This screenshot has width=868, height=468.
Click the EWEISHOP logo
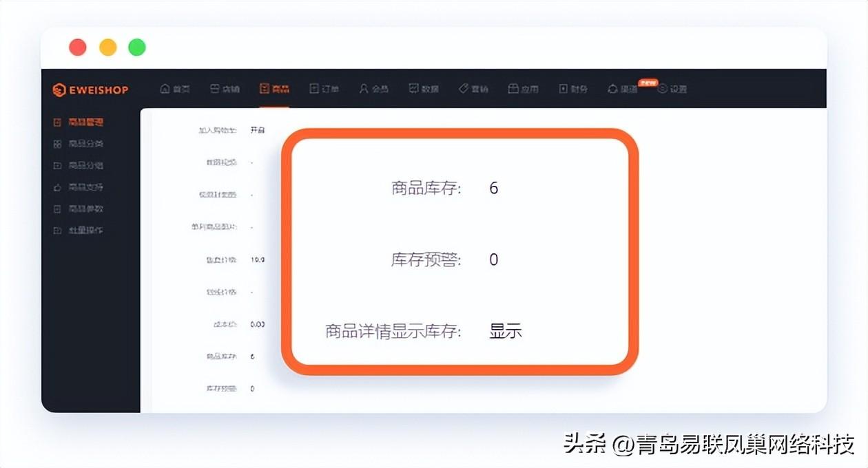[90, 89]
